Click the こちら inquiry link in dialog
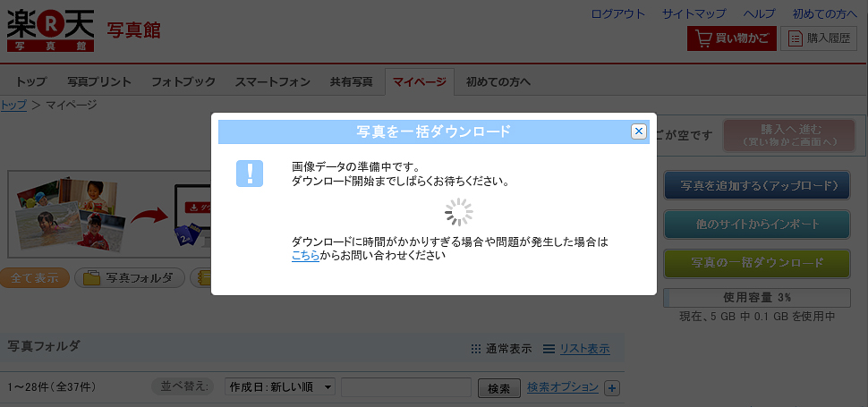Viewport: 868px width, 407px height. coord(305,256)
